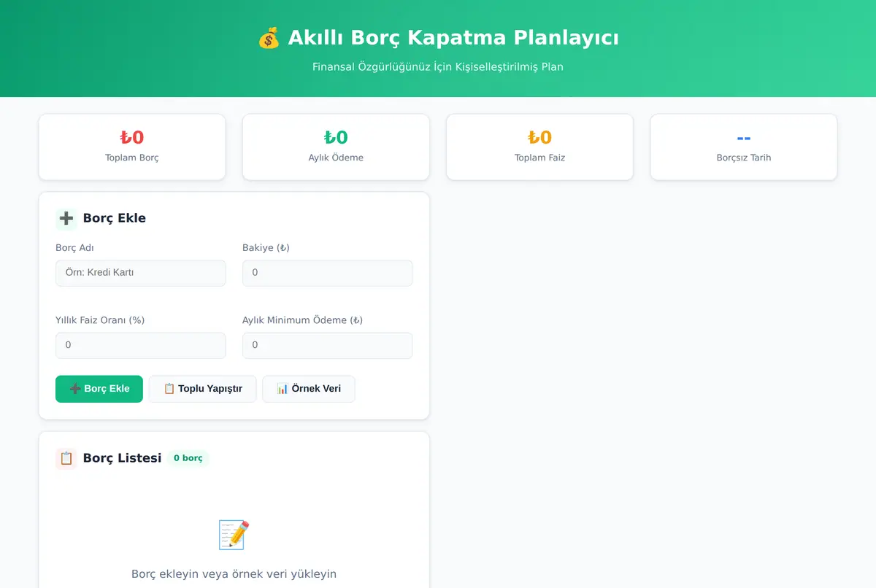Click the clipboard icon beside Borç Listesi
Image resolution: width=876 pixels, height=588 pixels.
[x=66, y=458]
